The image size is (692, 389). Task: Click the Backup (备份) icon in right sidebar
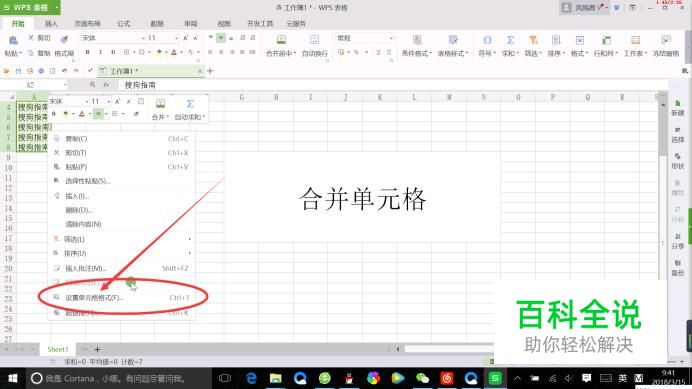678,263
